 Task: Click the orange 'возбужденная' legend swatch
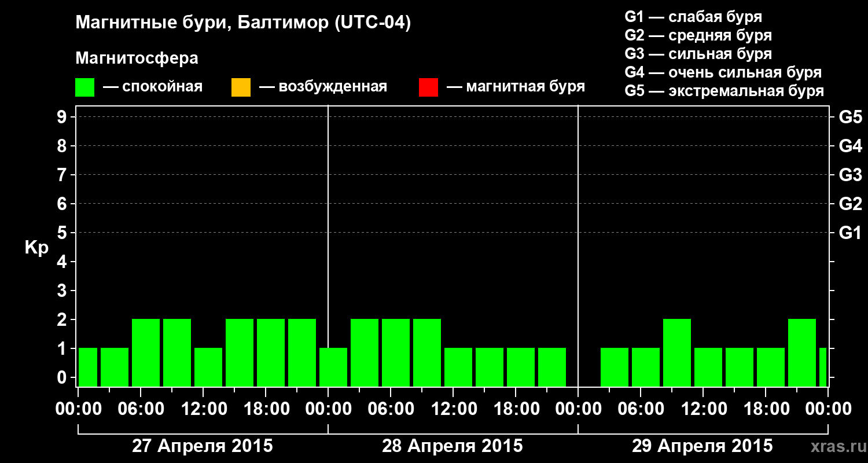(x=241, y=87)
